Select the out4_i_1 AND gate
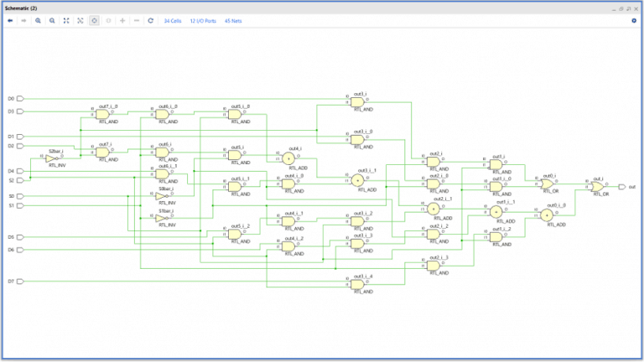Viewport: 644px width, 362px height. pyautogui.click(x=288, y=221)
